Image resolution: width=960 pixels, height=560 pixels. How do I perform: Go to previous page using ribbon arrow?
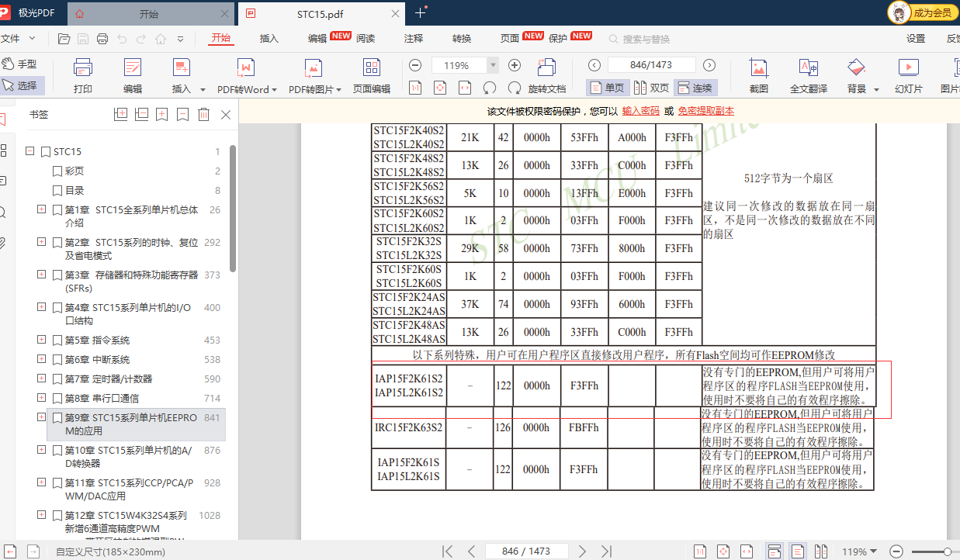click(594, 65)
